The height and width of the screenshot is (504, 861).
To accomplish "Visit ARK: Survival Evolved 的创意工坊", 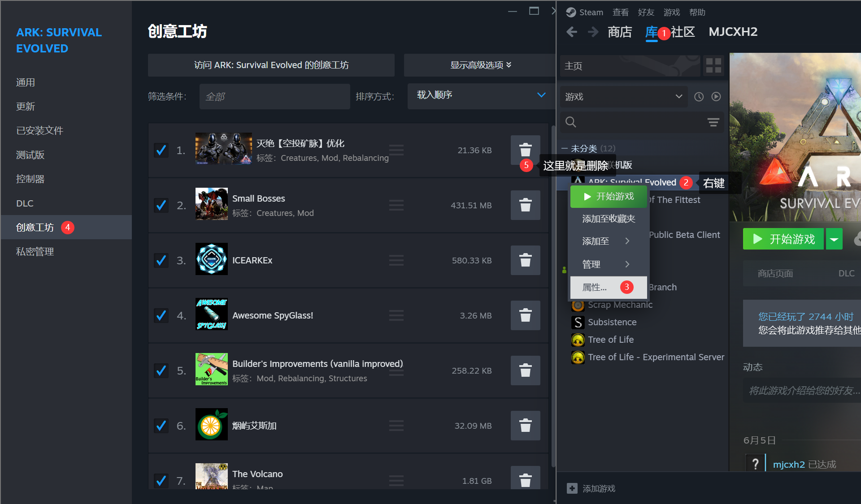I will pyautogui.click(x=271, y=65).
